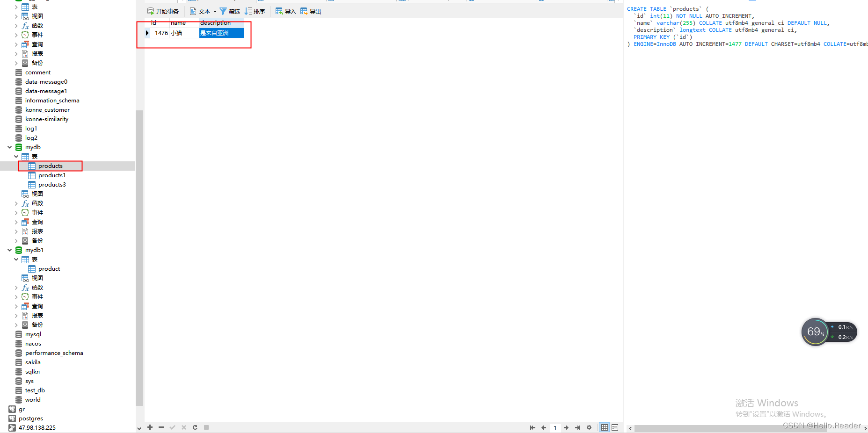The width and height of the screenshot is (868, 433).
Task: Switch result view to form view
Action: pos(614,427)
